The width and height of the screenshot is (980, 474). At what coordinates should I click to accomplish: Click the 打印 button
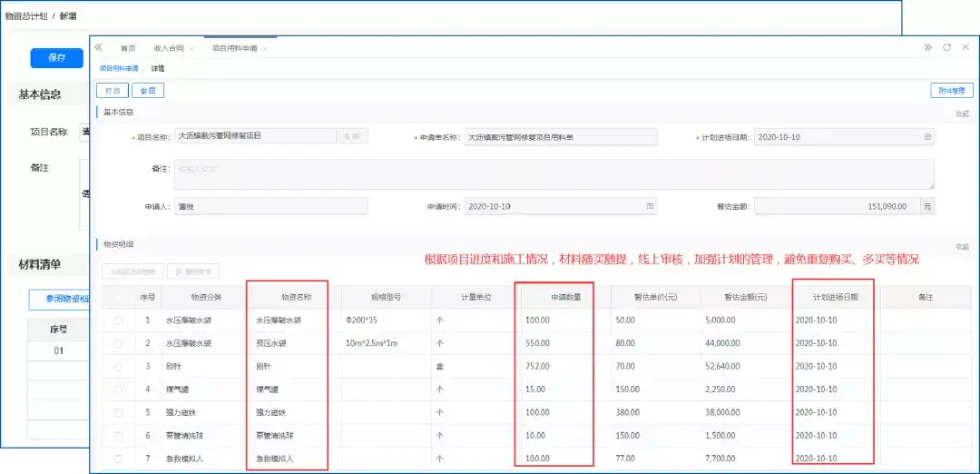[113, 91]
